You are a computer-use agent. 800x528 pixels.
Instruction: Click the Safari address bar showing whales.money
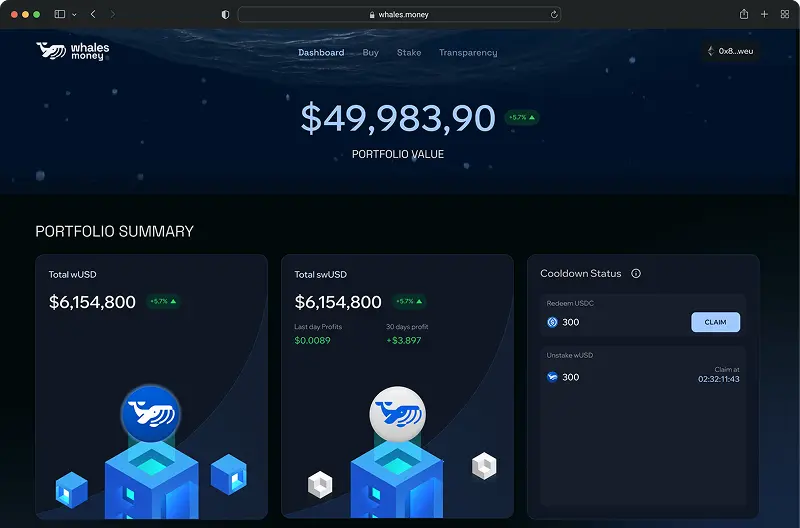click(x=399, y=14)
